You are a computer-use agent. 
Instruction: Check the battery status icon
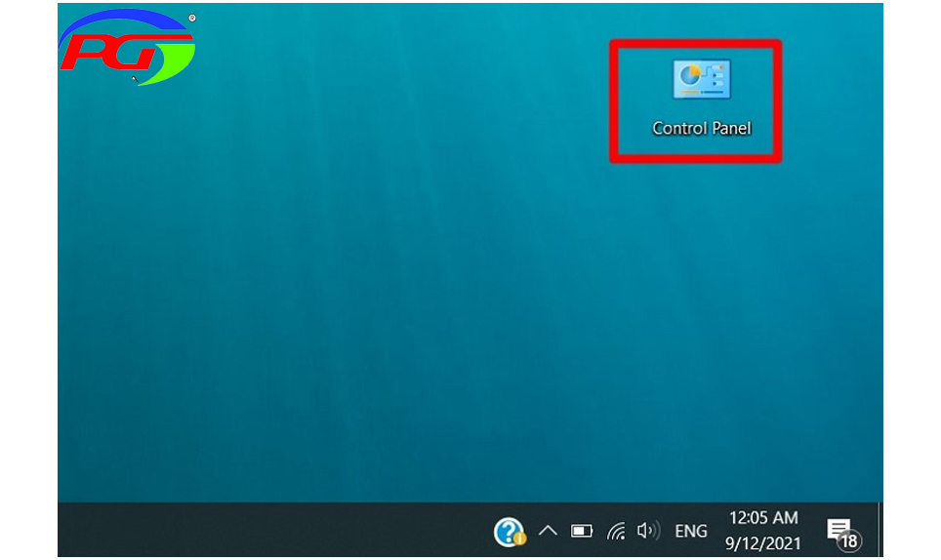click(x=582, y=531)
